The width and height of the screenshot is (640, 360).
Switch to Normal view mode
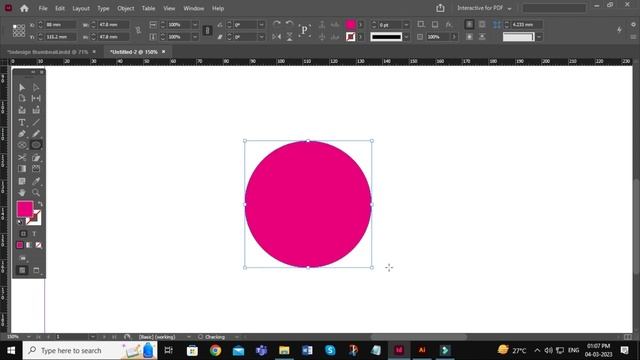pyautogui.click(x=22, y=270)
